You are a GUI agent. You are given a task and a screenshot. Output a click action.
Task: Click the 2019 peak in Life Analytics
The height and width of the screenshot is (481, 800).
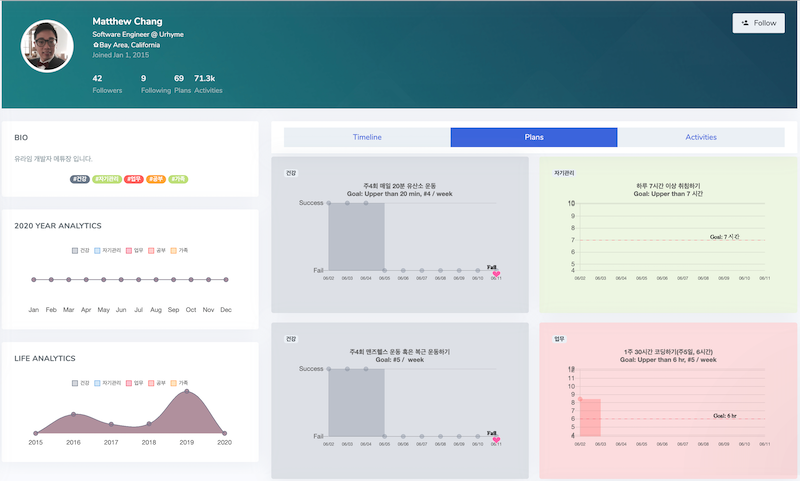[x=187, y=391]
